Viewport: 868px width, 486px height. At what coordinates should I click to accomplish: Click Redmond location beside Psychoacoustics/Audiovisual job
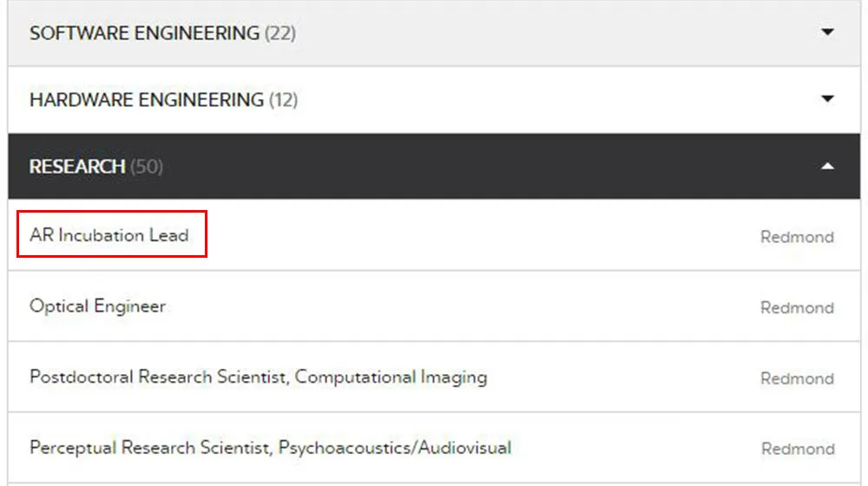(x=798, y=449)
